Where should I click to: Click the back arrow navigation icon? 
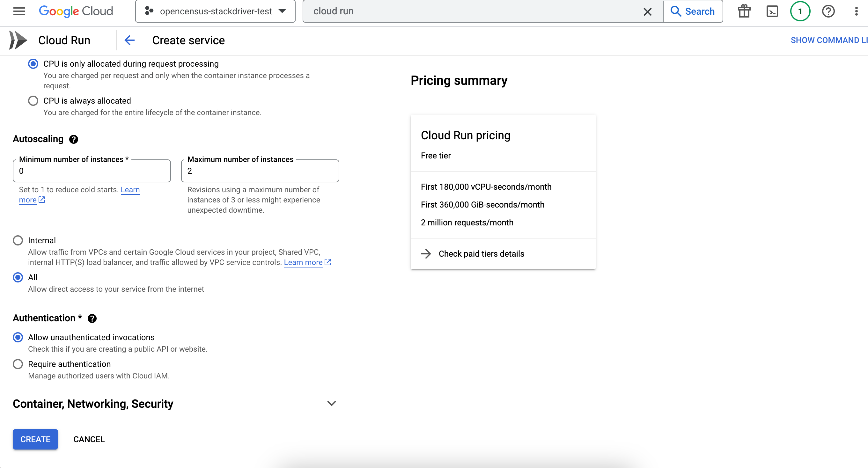pyautogui.click(x=129, y=40)
